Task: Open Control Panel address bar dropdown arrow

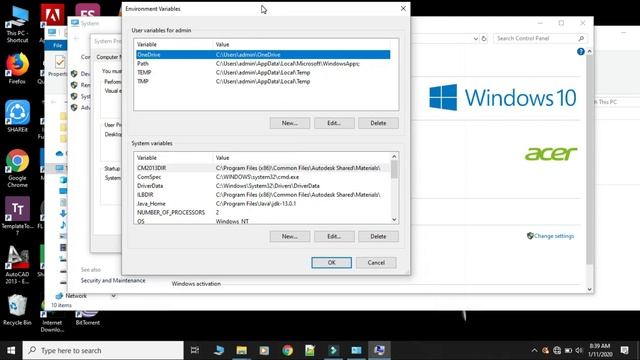Action: click(x=476, y=38)
